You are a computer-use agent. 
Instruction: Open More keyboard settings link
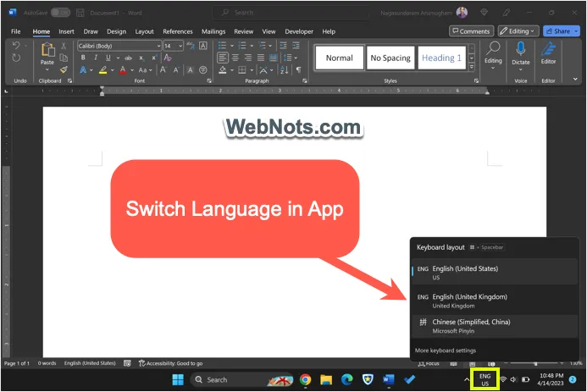point(445,351)
